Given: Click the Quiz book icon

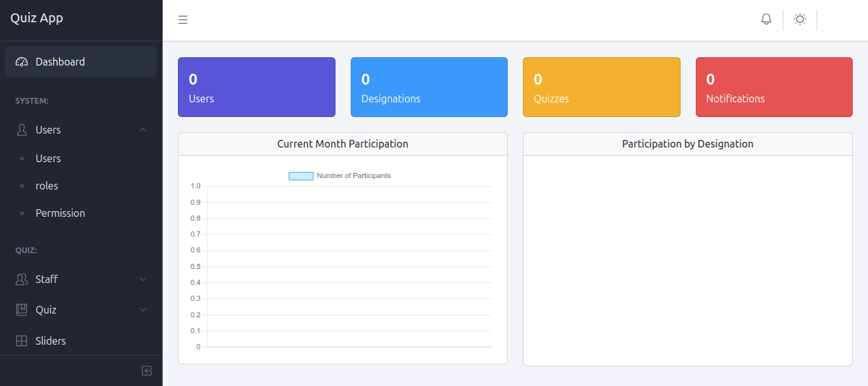Looking at the screenshot, I should [22, 310].
